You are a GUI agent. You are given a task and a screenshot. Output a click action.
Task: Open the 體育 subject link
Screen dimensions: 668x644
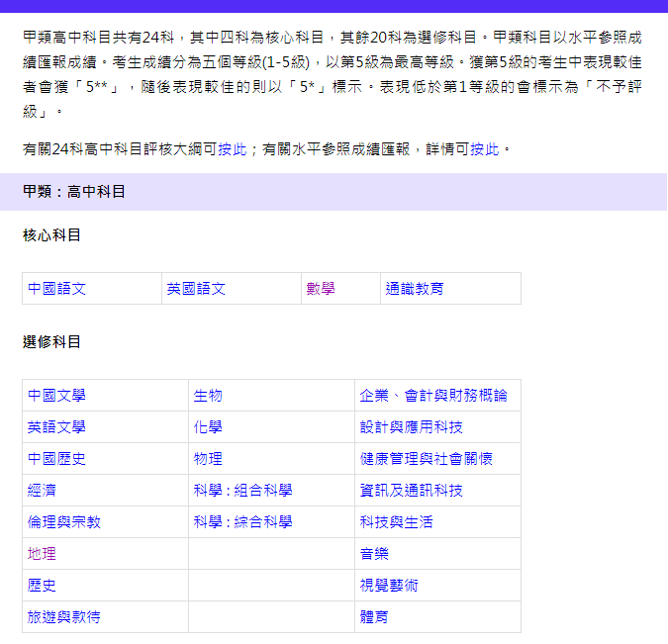tap(374, 616)
